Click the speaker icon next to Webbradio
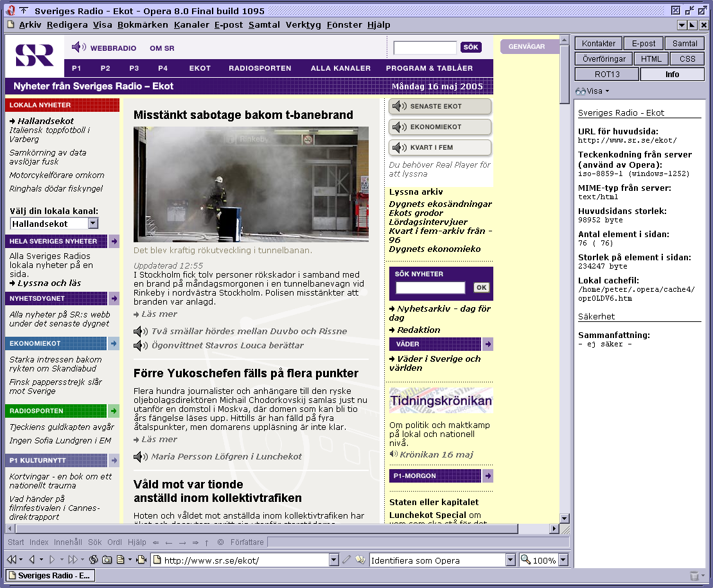Screen dimensions: 713x588 pyautogui.click(x=78, y=48)
